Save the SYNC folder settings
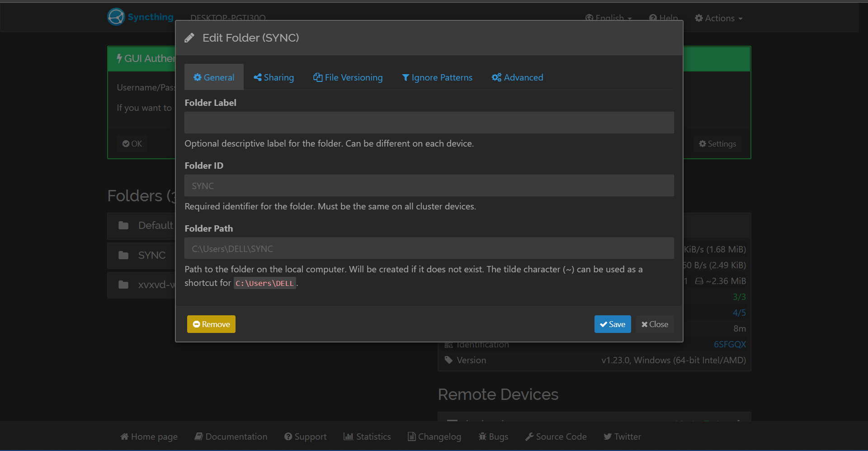This screenshot has height=451, width=868. pos(613,324)
